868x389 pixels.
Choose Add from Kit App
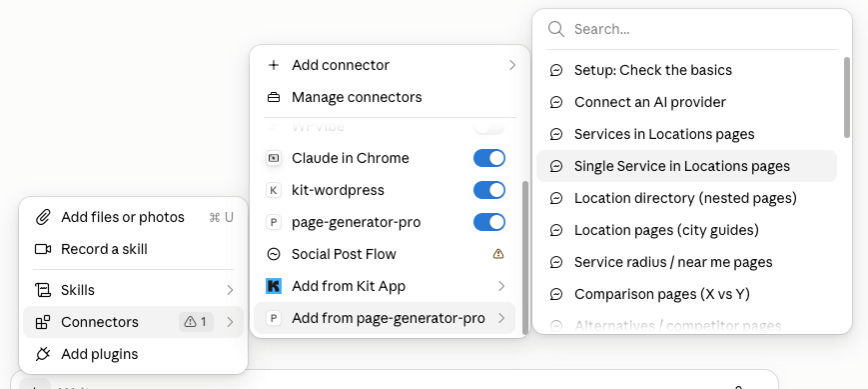tap(385, 286)
